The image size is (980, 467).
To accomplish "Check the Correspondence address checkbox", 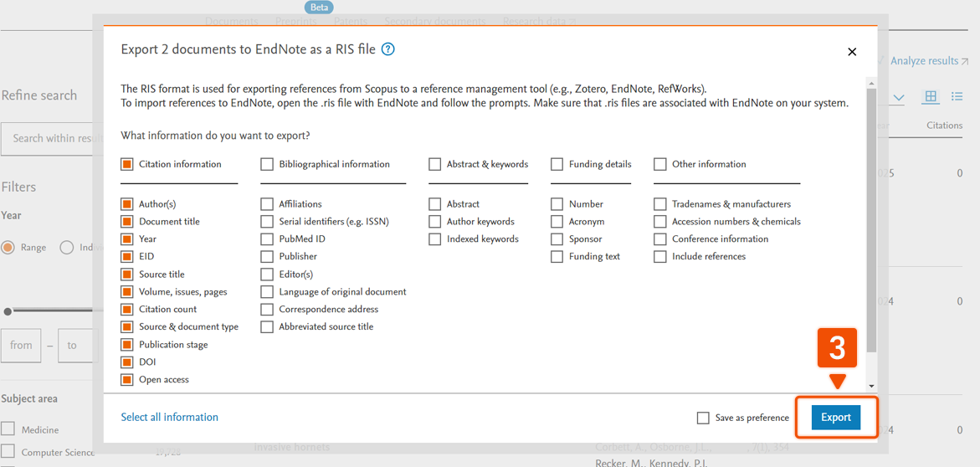I will click(267, 309).
